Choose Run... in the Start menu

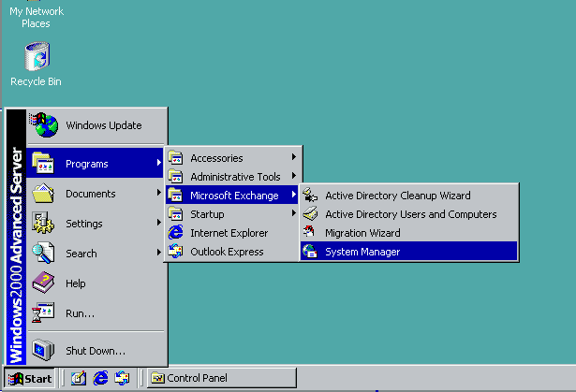click(96, 313)
